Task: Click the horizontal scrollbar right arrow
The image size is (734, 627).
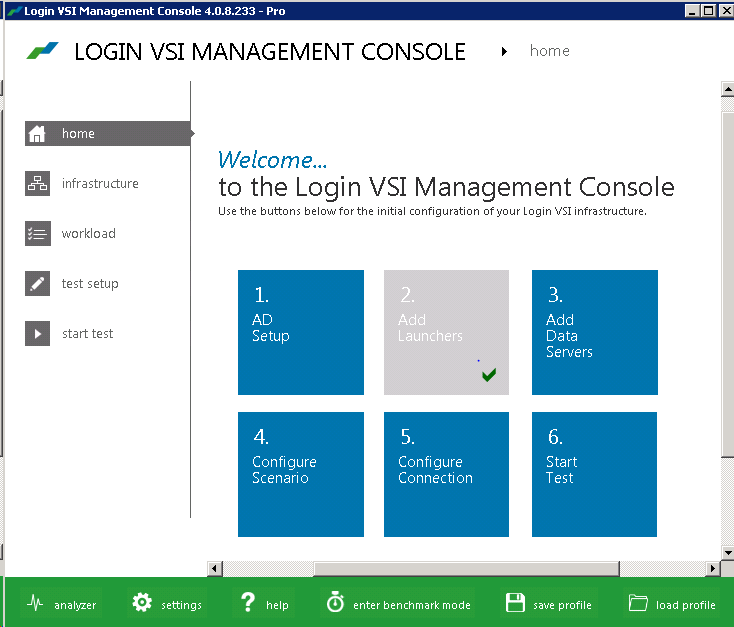Action: coord(712,568)
